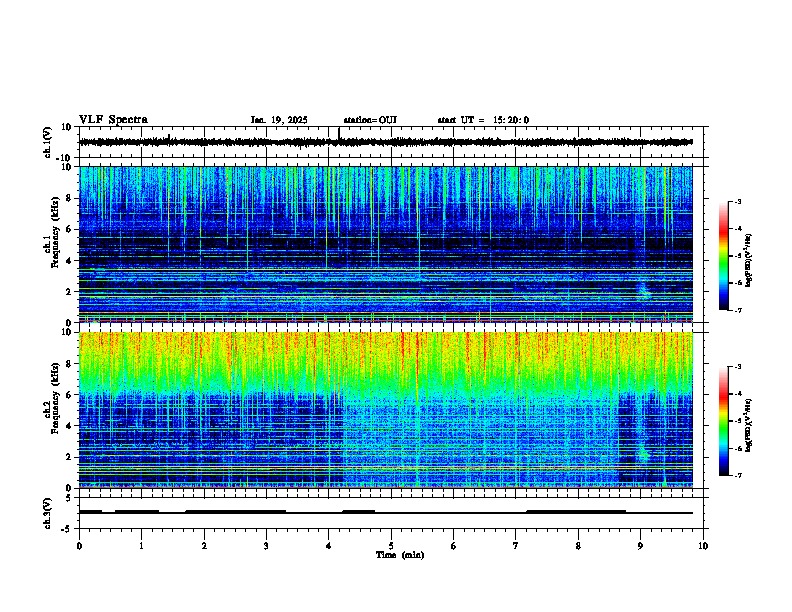The height and width of the screenshot is (612, 792).
Task: Click the "5" tick of the ch.3(V) axis
Action: coord(69,498)
